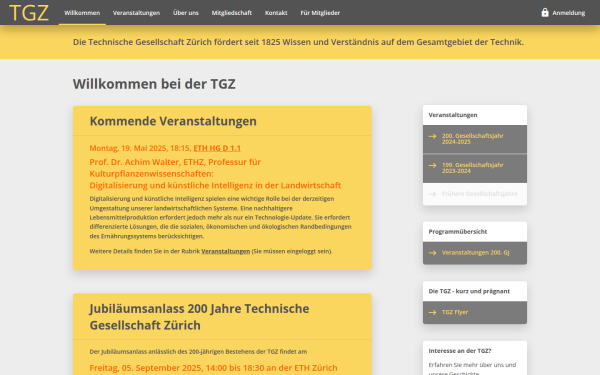Image resolution: width=600 pixels, height=375 pixels.
Task: Open 200. Gesellschaftsjahr 2024-2025
Action: pos(475,139)
